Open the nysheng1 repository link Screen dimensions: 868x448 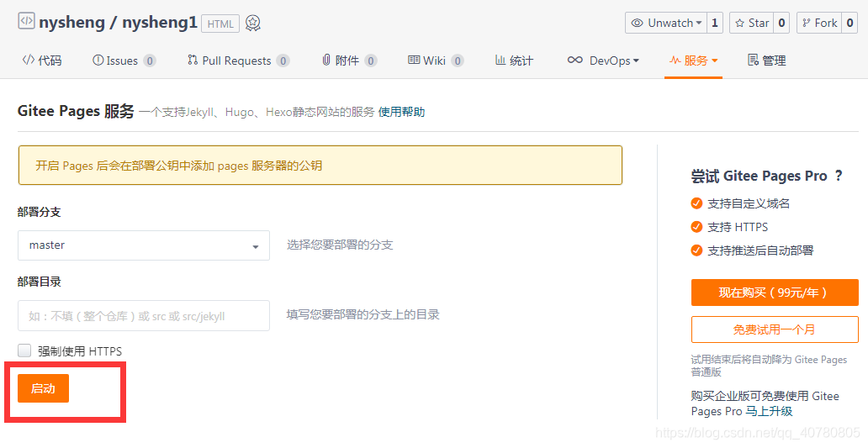click(x=160, y=23)
